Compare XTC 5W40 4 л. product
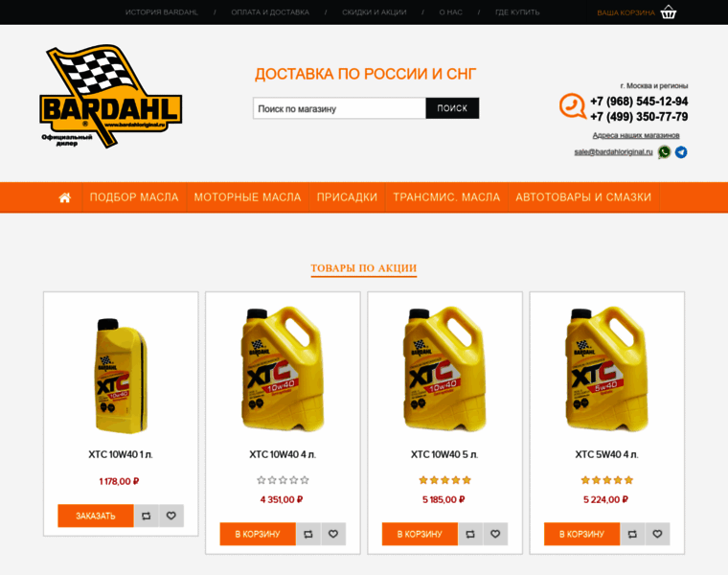This screenshot has width=728, height=575. coord(632,534)
